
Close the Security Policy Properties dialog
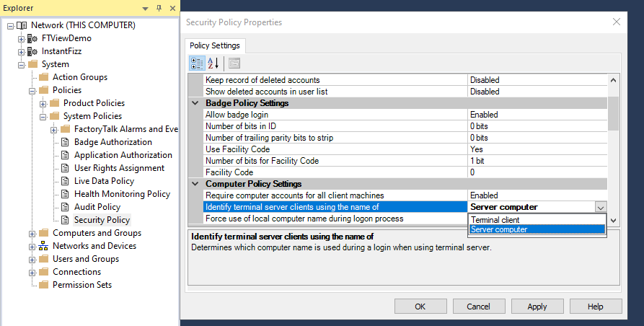617,22
